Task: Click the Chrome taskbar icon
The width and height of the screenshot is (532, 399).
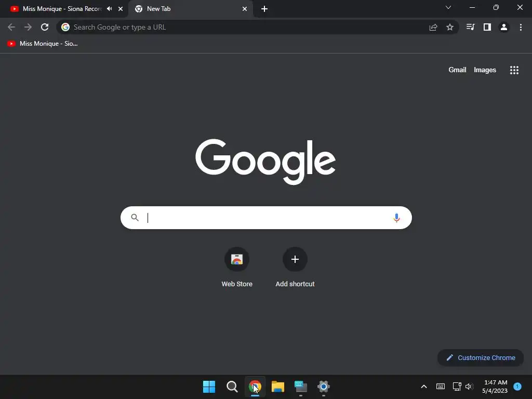Action: [x=255, y=387]
